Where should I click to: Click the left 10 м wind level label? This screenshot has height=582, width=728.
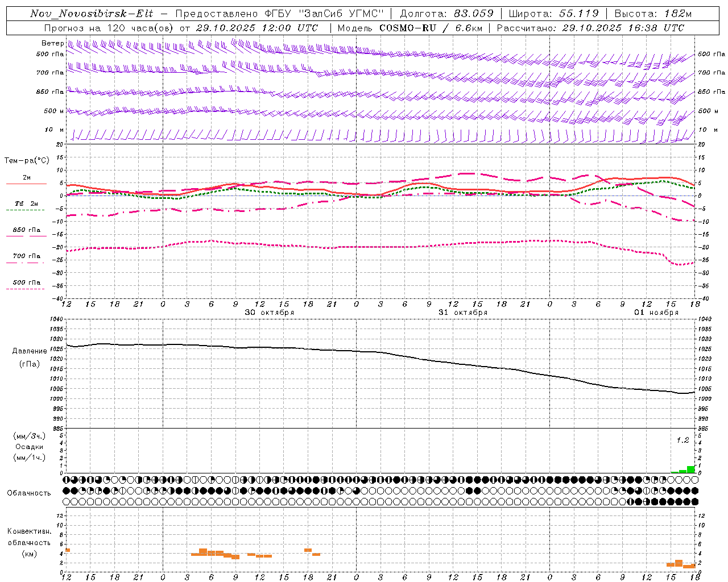[55, 130]
